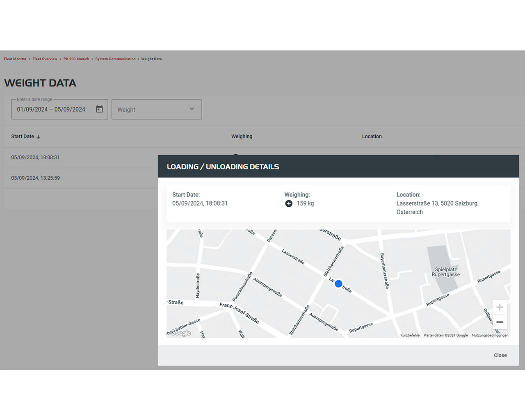Click the Weight dropdown chevron arrow
The image size is (525, 420).
192,109
